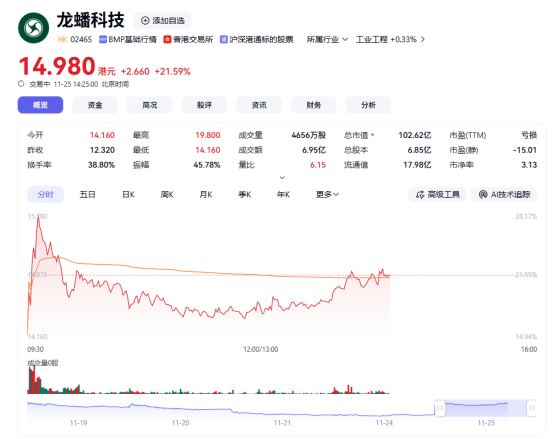Switch to the 资讯 tab
554x439 pixels.
coord(259,105)
